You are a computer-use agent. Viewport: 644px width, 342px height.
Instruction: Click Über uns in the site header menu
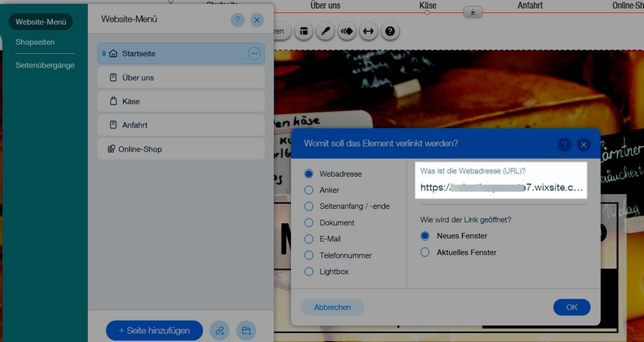(326, 6)
